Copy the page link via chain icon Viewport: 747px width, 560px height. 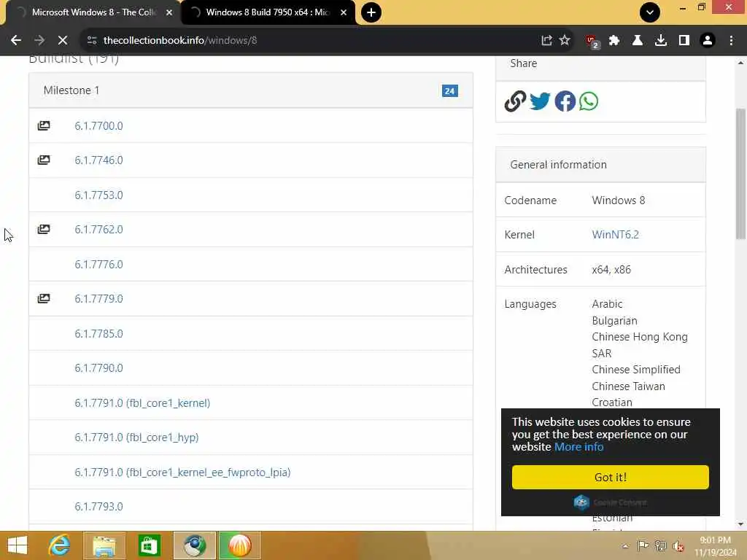(x=515, y=101)
